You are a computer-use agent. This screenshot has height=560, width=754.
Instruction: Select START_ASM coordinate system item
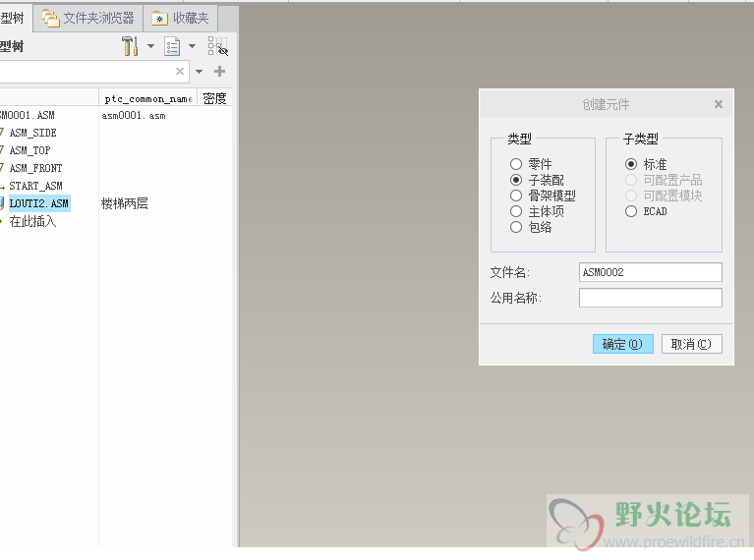(35, 186)
